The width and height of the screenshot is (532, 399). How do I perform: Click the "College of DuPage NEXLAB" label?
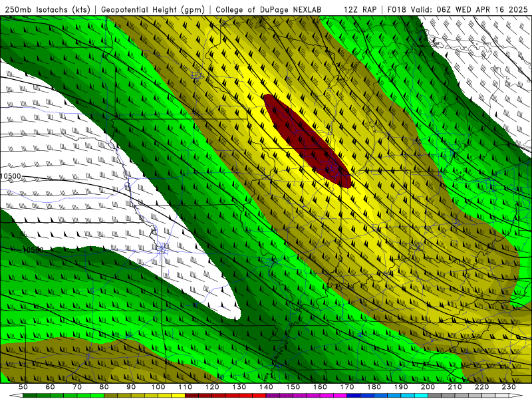[x=269, y=9]
